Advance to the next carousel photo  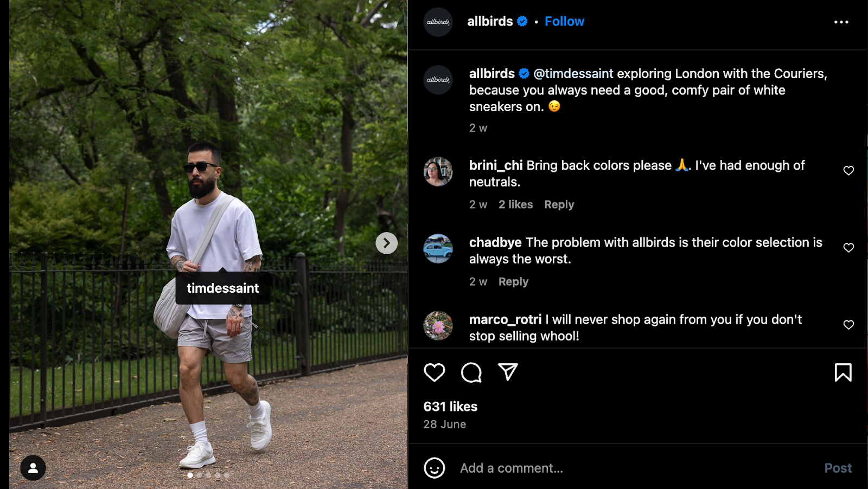tap(386, 243)
